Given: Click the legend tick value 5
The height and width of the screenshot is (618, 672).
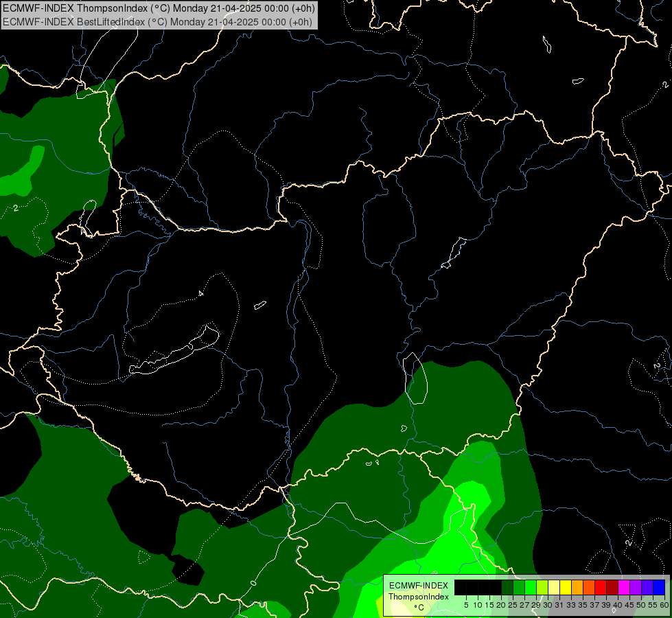Looking at the screenshot, I should [466, 605].
